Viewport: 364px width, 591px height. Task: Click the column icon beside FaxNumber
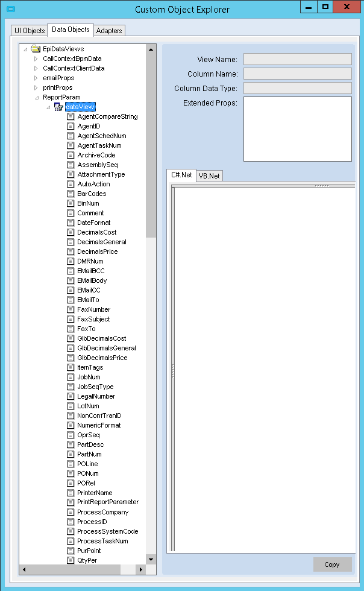point(71,309)
